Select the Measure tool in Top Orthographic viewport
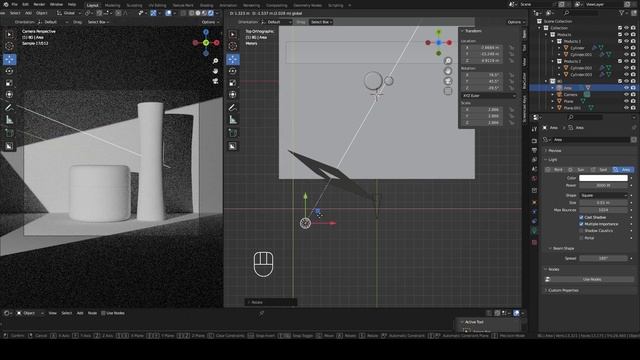Viewport: 640px width, 360px height. pyautogui.click(x=233, y=120)
